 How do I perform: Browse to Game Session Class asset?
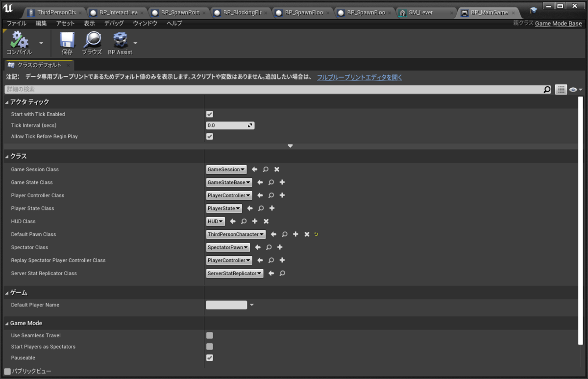tap(266, 169)
